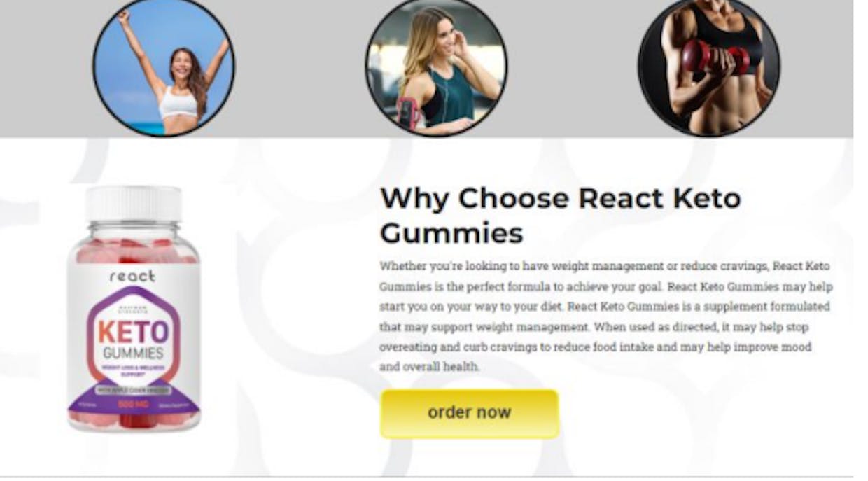Open the circular photo of woman with raised arms

[x=164, y=68]
